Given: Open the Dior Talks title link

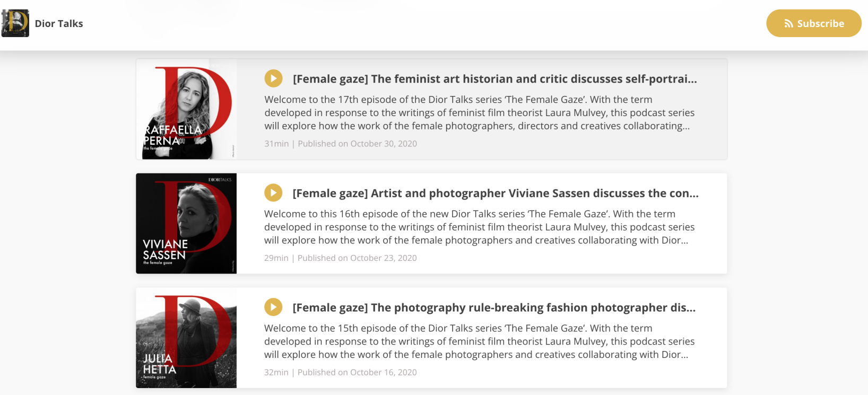Looking at the screenshot, I should point(59,24).
